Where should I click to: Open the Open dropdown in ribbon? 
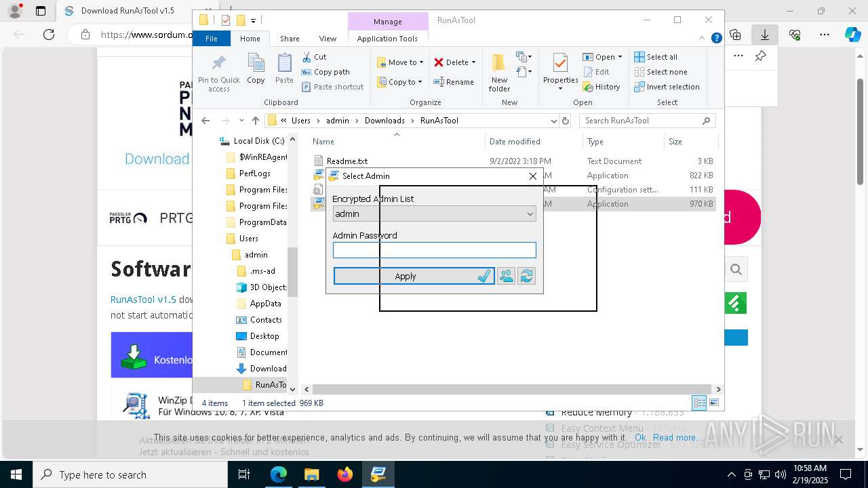[602, 57]
